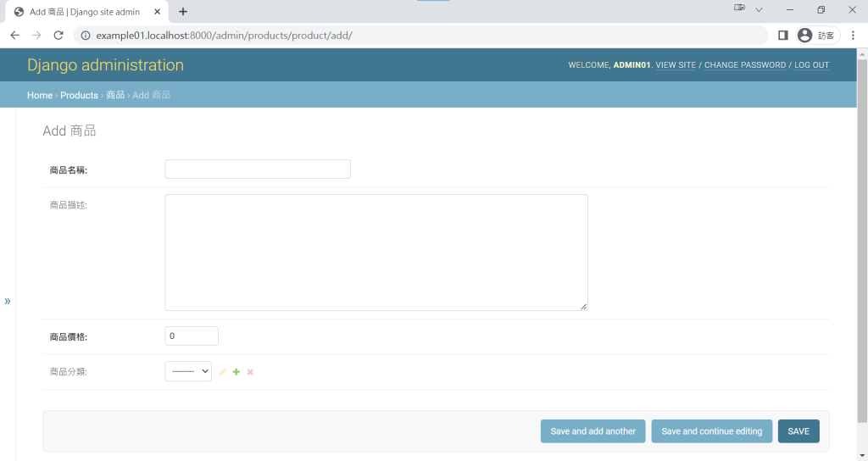Click Save and add another
This screenshot has width=868, height=461.
pos(593,431)
